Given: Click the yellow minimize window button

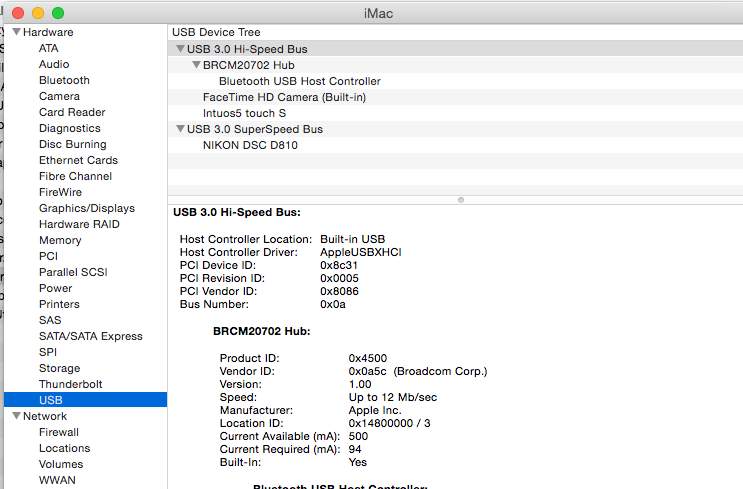Looking at the screenshot, I should tap(38, 13).
